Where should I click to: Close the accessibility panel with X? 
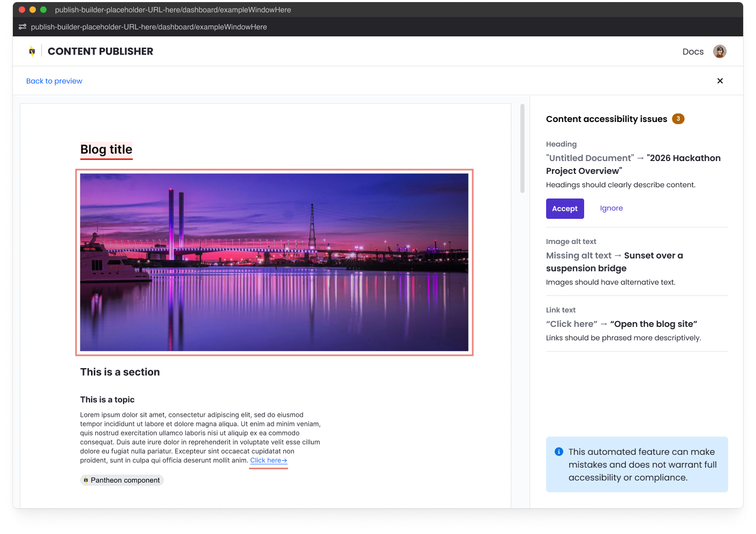click(720, 81)
